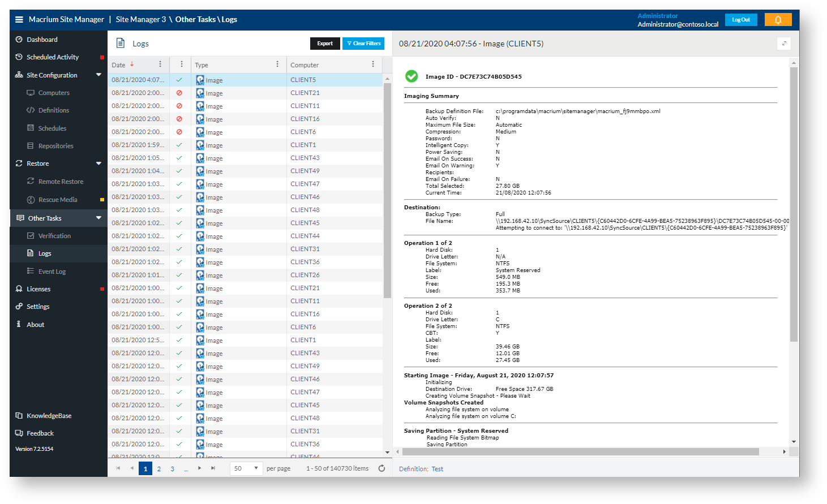The height and width of the screenshot is (504, 827).
Task: Go to first page of logs
Action: [x=118, y=468]
